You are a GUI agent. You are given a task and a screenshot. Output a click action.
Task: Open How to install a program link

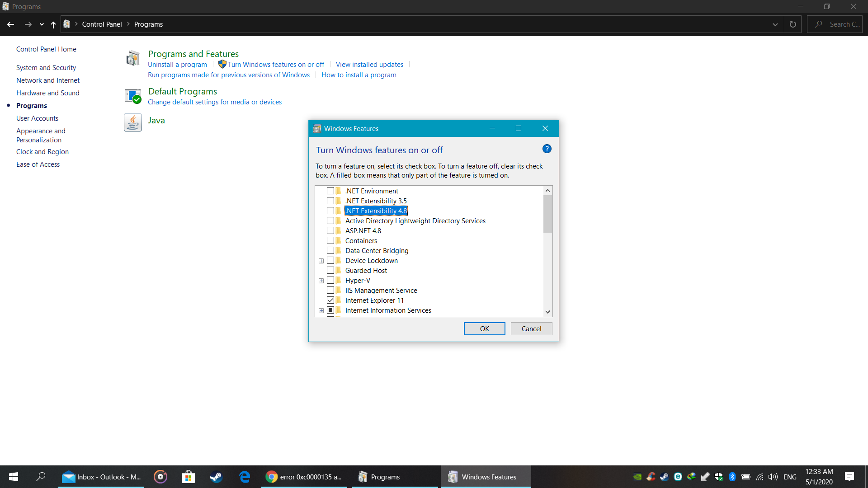[x=359, y=75]
